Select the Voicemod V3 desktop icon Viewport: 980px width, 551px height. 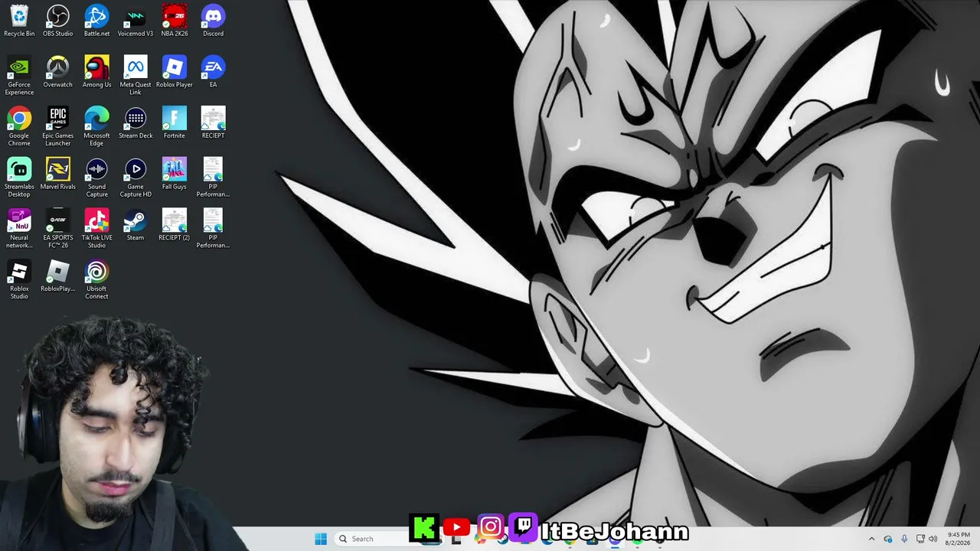(x=136, y=21)
